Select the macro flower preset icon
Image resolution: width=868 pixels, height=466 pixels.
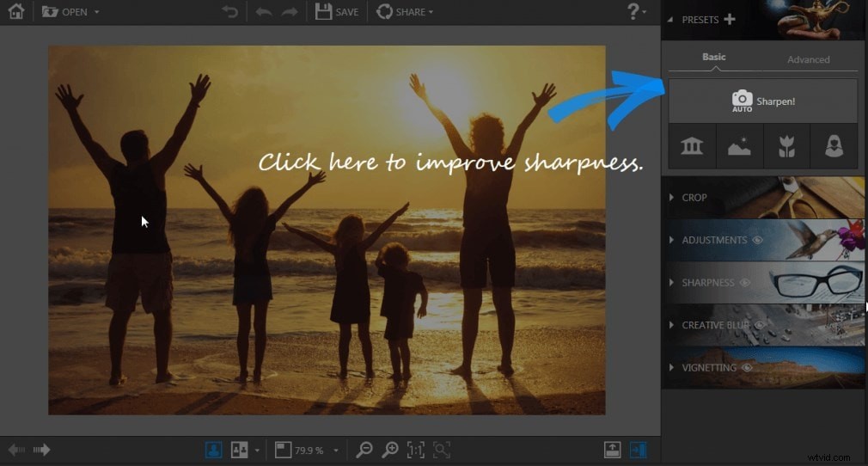click(x=786, y=146)
